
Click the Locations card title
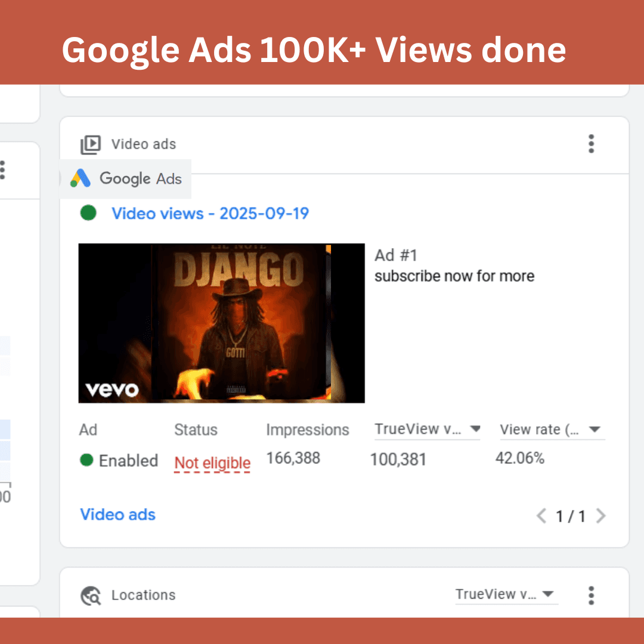coord(143,595)
